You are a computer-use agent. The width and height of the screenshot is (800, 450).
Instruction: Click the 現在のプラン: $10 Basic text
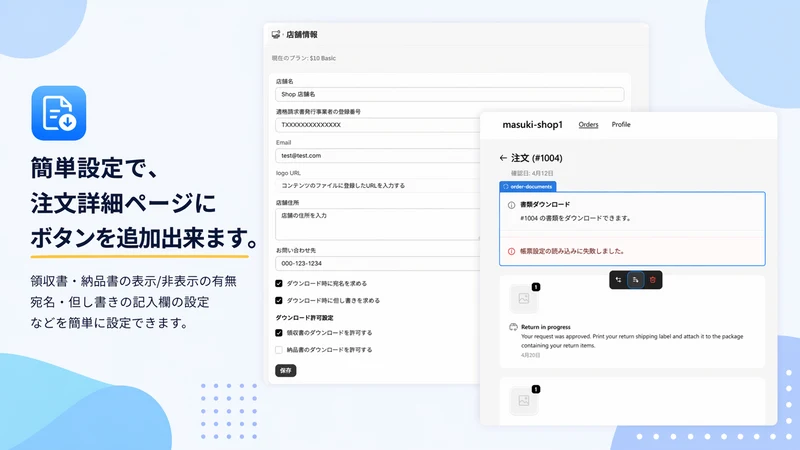click(x=304, y=58)
